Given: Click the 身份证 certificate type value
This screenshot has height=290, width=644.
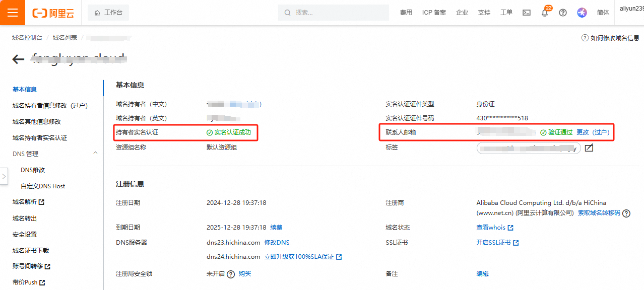Looking at the screenshot, I should point(485,104).
